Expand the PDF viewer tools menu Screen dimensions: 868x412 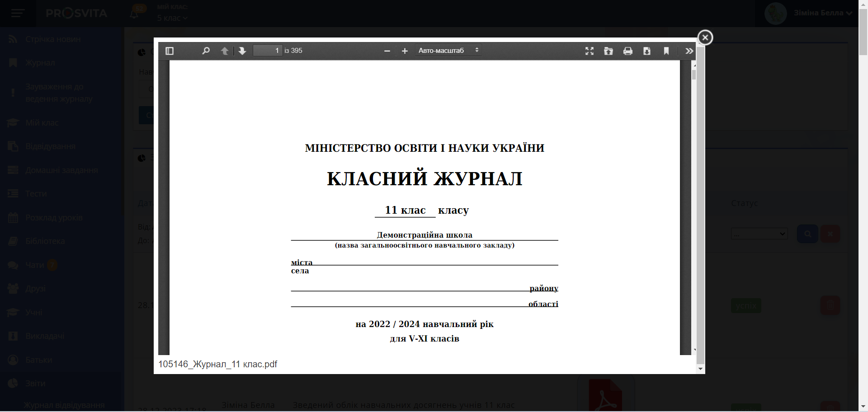click(x=689, y=51)
